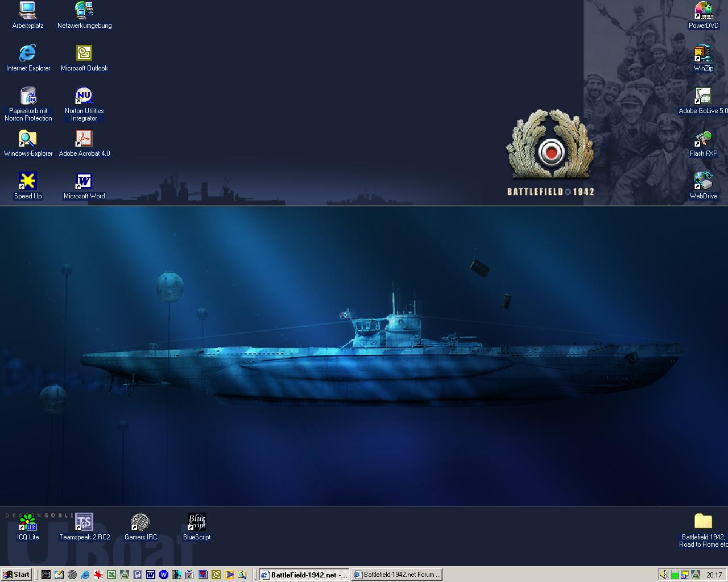Launch Excel from the quick launch bar
Image resolution: width=728 pixels, height=582 pixels.
[111, 575]
